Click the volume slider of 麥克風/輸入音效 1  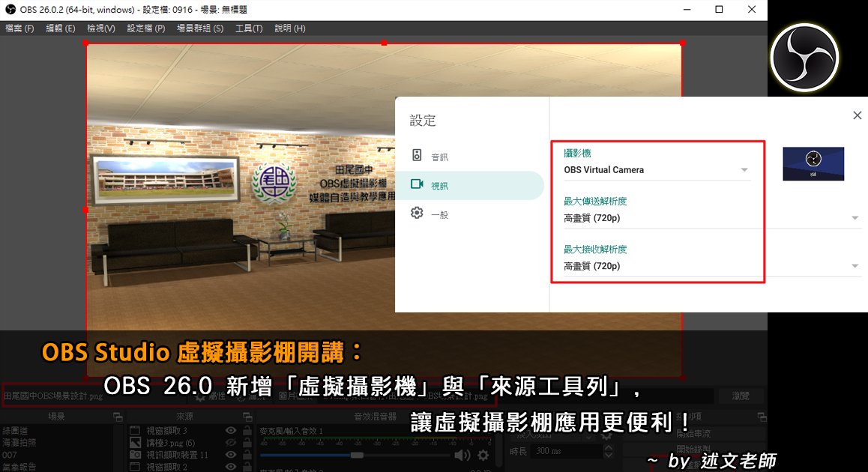pos(355,456)
